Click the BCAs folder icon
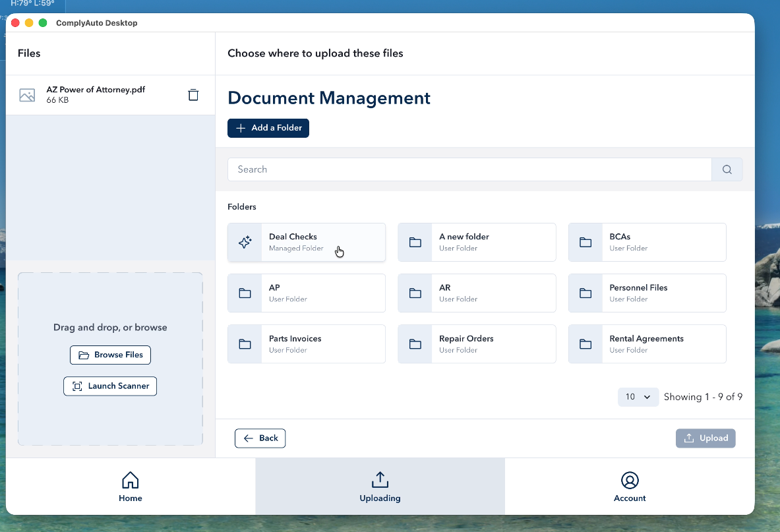 click(x=585, y=243)
